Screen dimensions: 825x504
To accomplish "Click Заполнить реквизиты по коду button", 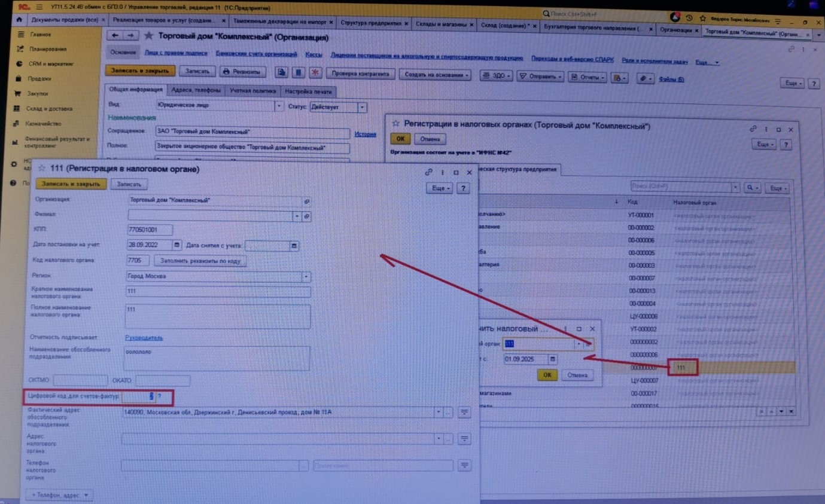I will (x=200, y=261).
